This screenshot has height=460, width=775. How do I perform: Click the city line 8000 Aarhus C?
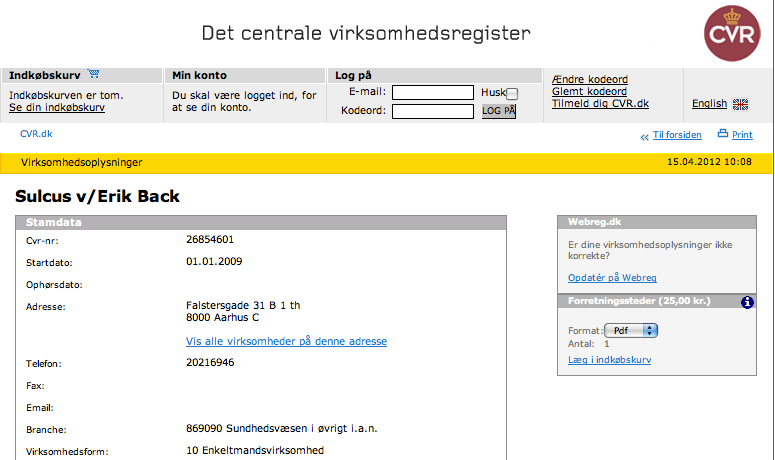coord(222,317)
